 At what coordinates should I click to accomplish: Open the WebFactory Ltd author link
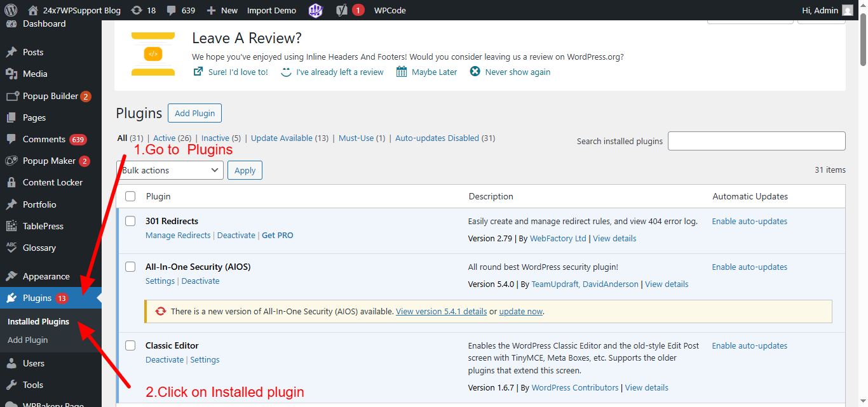(558, 238)
